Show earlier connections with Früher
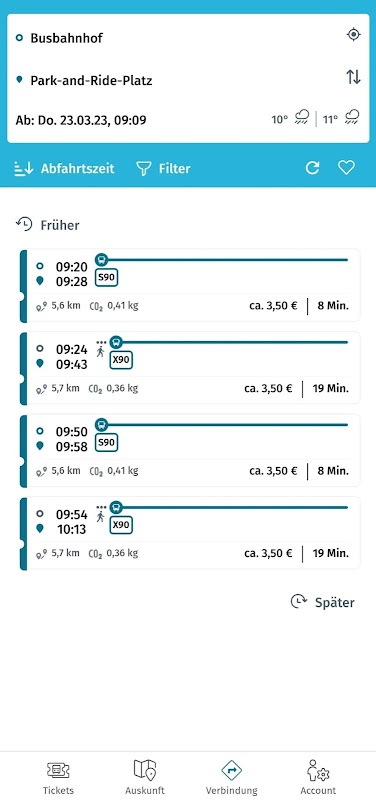The height and width of the screenshot is (800, 376). coord(47,224)
